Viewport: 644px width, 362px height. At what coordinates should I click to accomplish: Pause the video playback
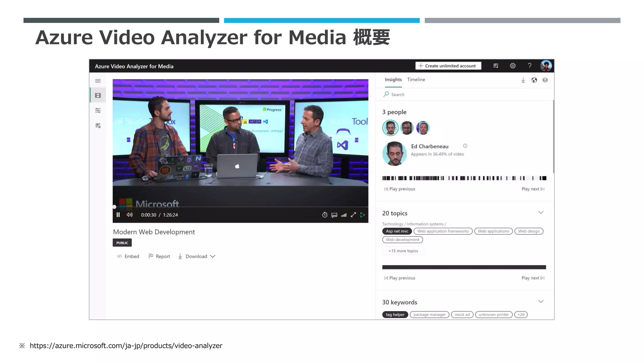tap(118, 215)
